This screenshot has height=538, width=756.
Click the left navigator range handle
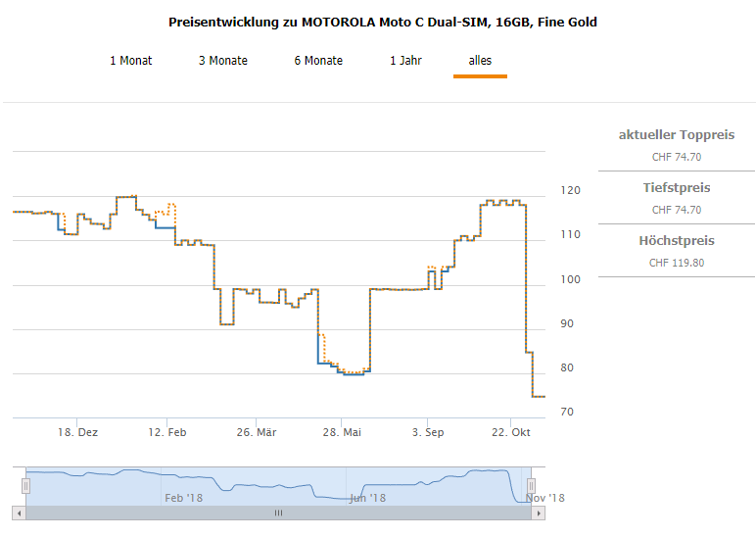[25, 485]
